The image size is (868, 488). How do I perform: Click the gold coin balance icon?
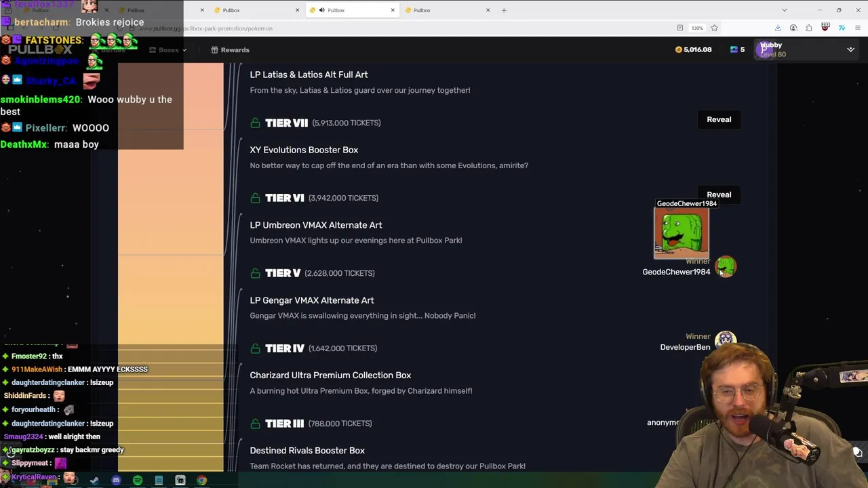pyautogui.click(x=678, y=49)
